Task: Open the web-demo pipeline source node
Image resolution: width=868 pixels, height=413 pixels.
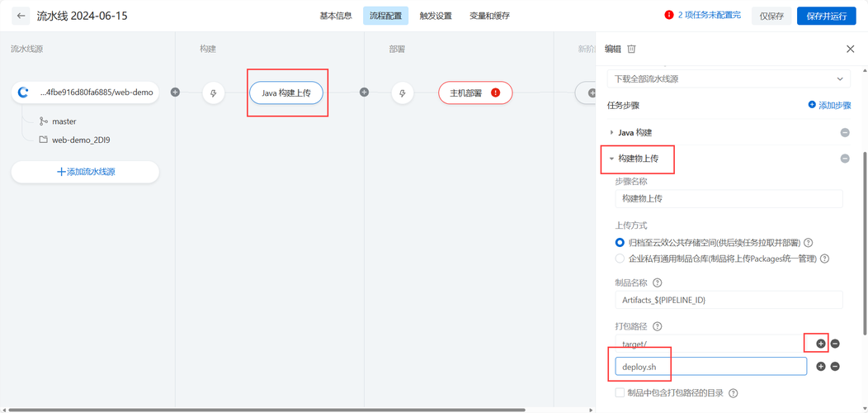Action: (x=85, y=92)
